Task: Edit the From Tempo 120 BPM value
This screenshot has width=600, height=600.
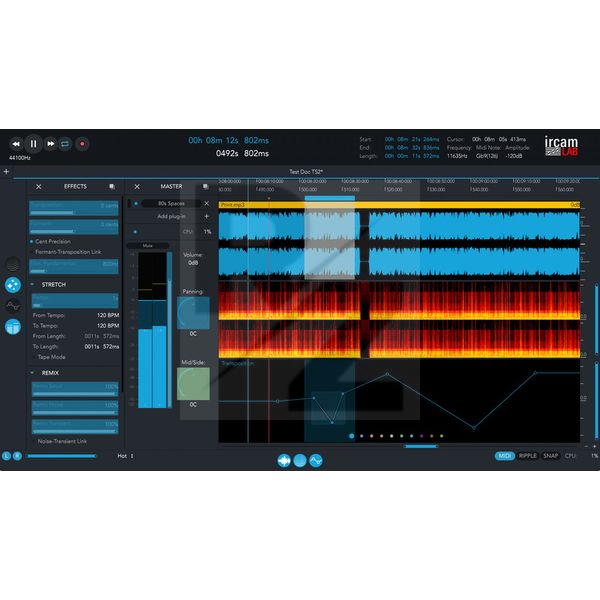Action: click(108, 315)
